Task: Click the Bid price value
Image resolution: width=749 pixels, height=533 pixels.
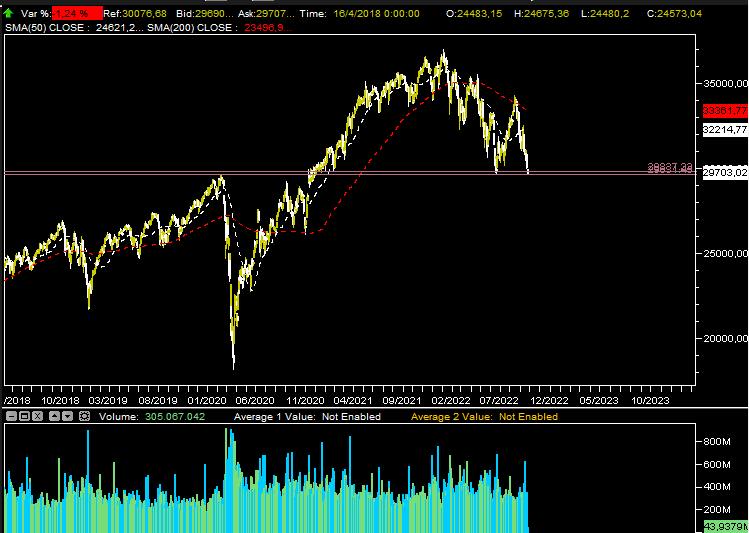Action: tap(214, 14)
